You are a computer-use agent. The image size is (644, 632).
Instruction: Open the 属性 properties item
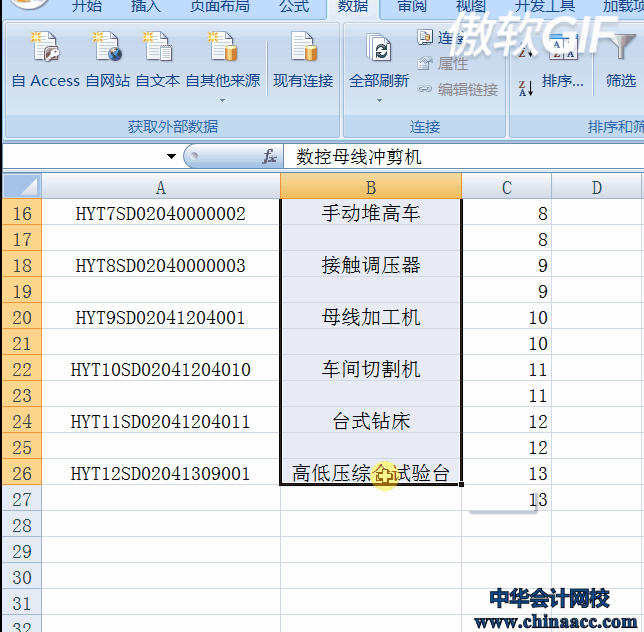coord(443,64)
